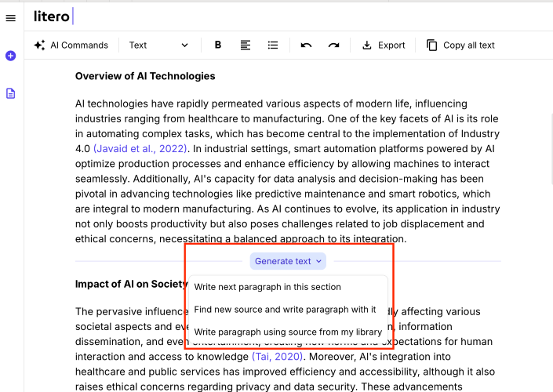This screenshot has width=553, height=392.
Task: Click the Overview of AI Technologies heading
Action: coord(145,76)
